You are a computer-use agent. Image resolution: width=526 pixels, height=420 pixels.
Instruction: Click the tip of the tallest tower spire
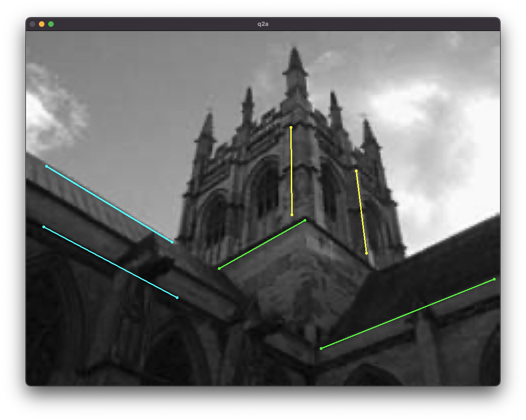coord(294,49)
